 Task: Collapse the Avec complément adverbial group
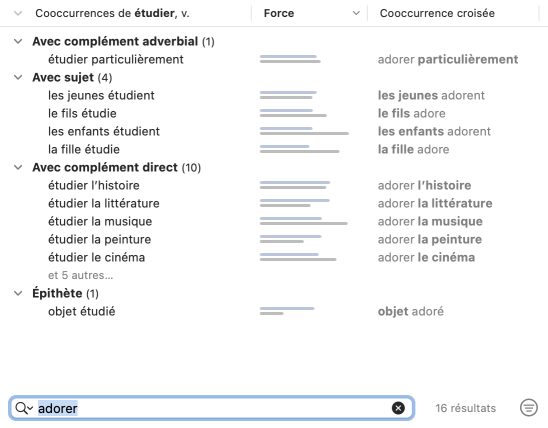pyautogui.click(x=18, y=42)
